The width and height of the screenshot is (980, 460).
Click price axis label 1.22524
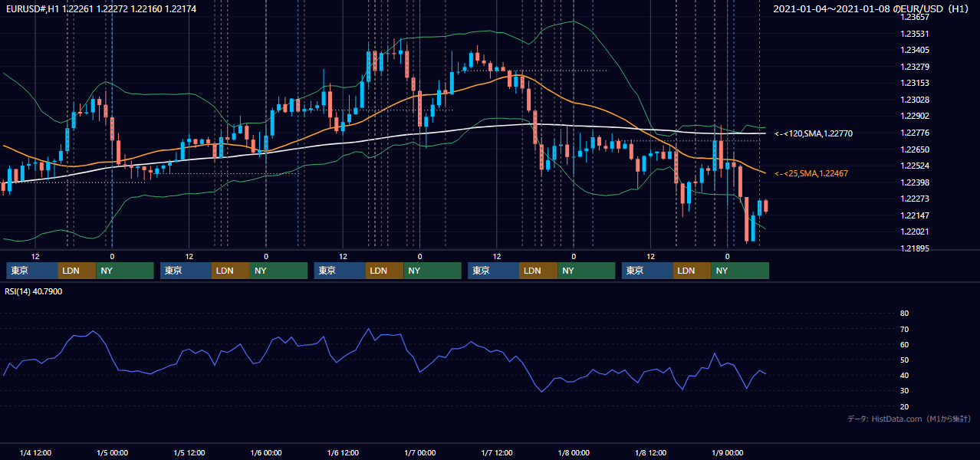click(x=915, y=166)
